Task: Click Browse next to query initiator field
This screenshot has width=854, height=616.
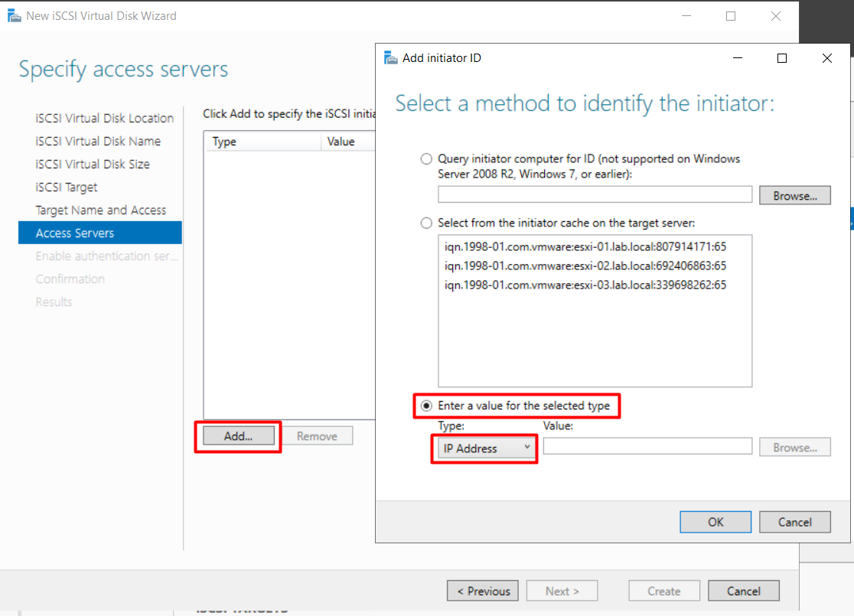Action: click(794, 196)
